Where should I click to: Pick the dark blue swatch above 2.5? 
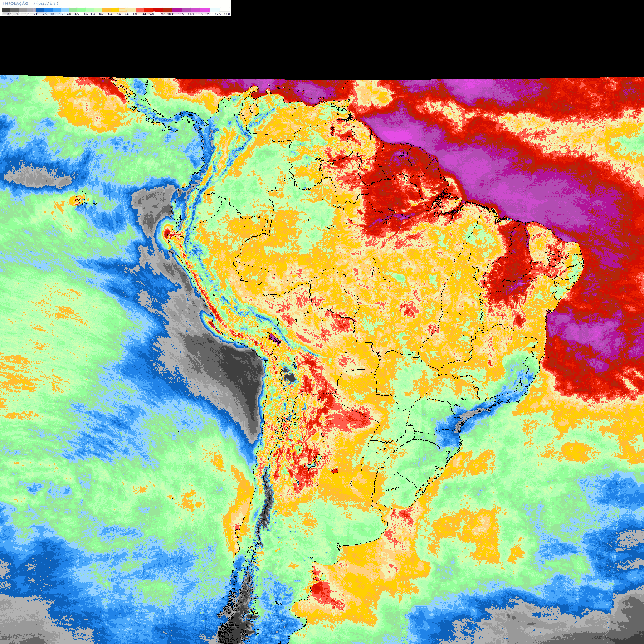click(x=40, y=10)
